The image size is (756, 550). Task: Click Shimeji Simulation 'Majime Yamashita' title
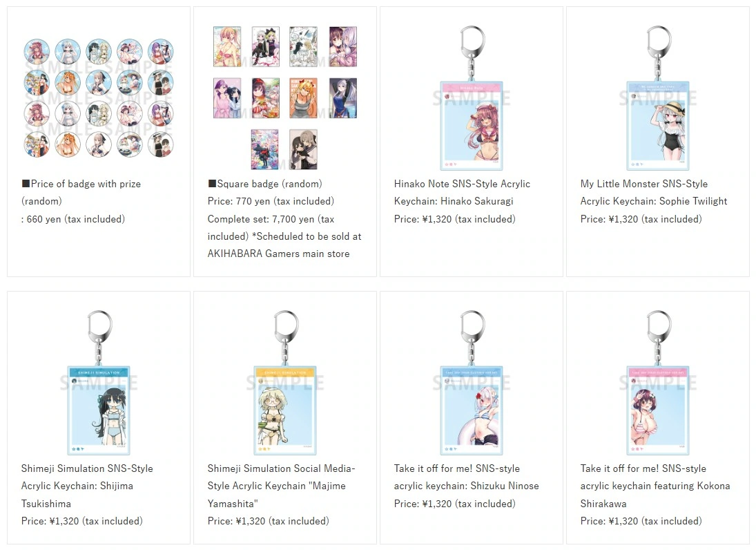[x=281, y=486]
